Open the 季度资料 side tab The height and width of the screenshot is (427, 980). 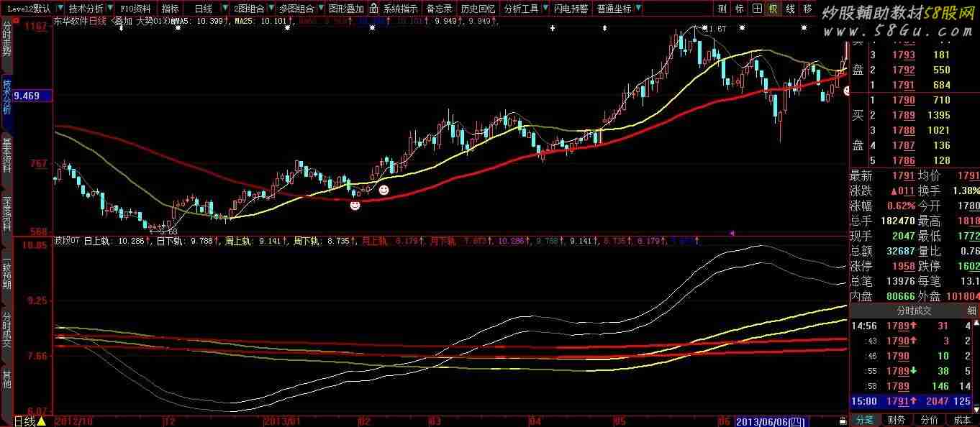[6, 213]
